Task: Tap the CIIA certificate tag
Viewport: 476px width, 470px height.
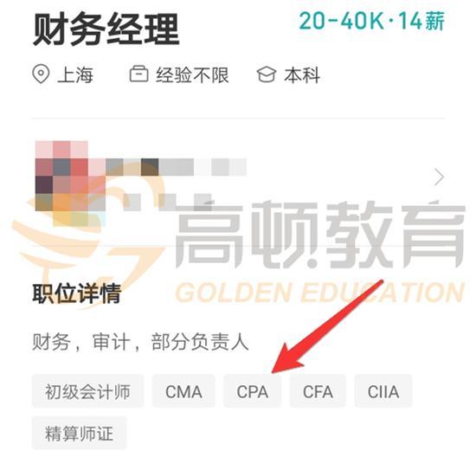Action: point(383,391)
